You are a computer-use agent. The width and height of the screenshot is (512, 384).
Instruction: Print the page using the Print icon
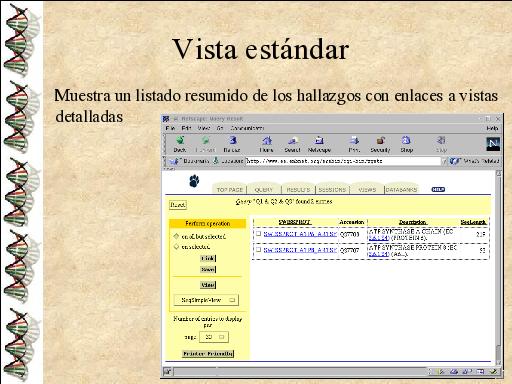click(x=354, y=144)
